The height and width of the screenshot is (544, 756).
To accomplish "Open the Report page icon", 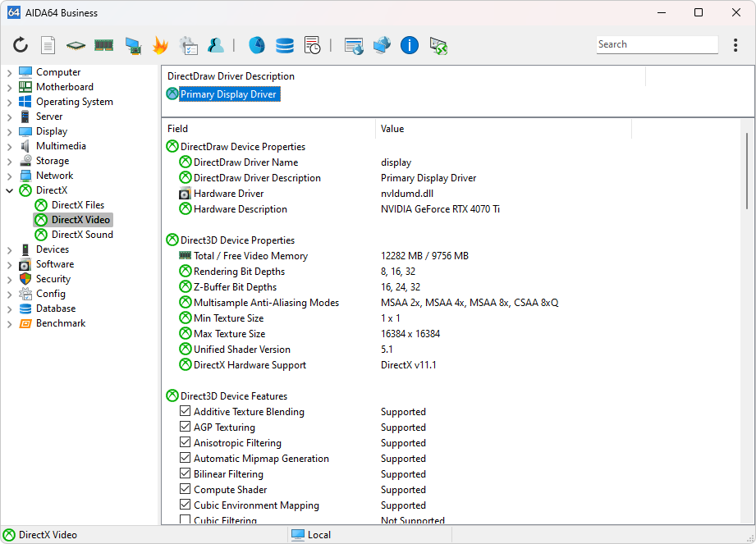I will (48, 45).
